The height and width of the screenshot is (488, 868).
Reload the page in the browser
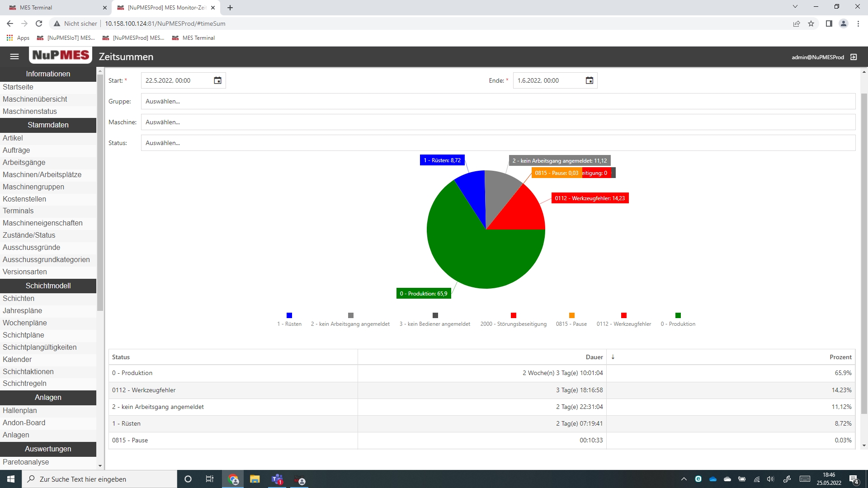pos(39,23)
